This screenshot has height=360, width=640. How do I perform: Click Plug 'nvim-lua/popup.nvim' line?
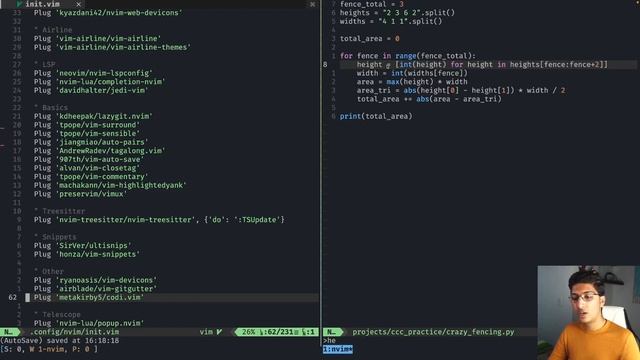point(89,323)
